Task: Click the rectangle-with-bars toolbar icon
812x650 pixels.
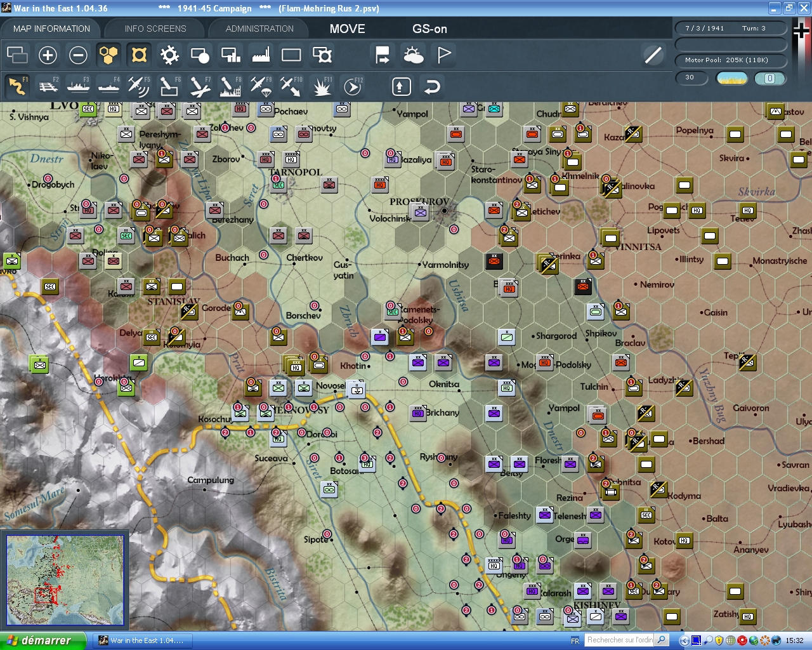Action: coord(230,55)
